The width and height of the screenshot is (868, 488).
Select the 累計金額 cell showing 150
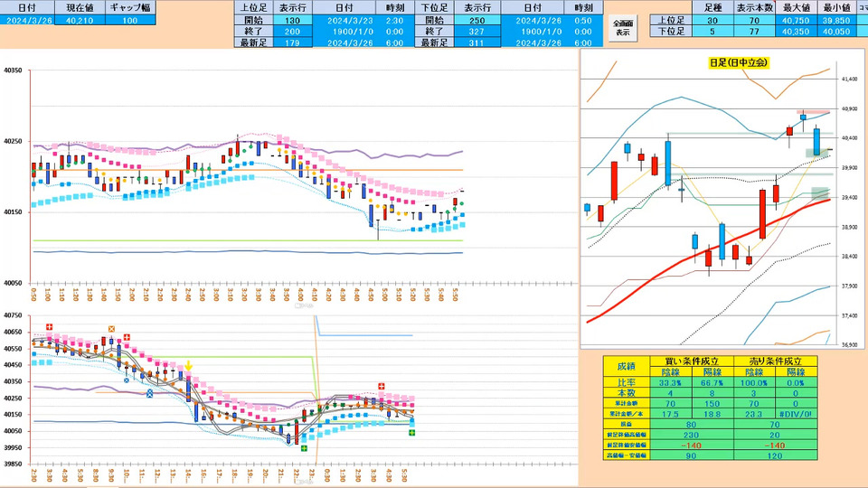pyautogui.click(x=712, y=403)
